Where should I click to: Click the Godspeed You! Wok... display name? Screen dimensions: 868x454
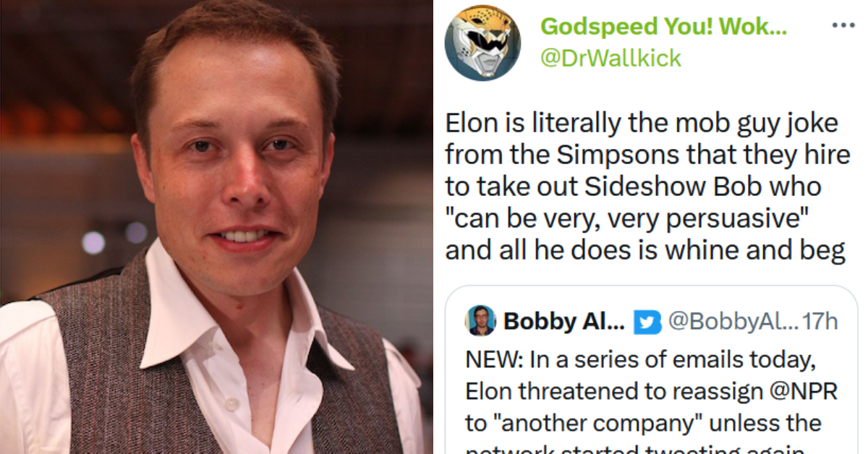(x=662, y=27)
